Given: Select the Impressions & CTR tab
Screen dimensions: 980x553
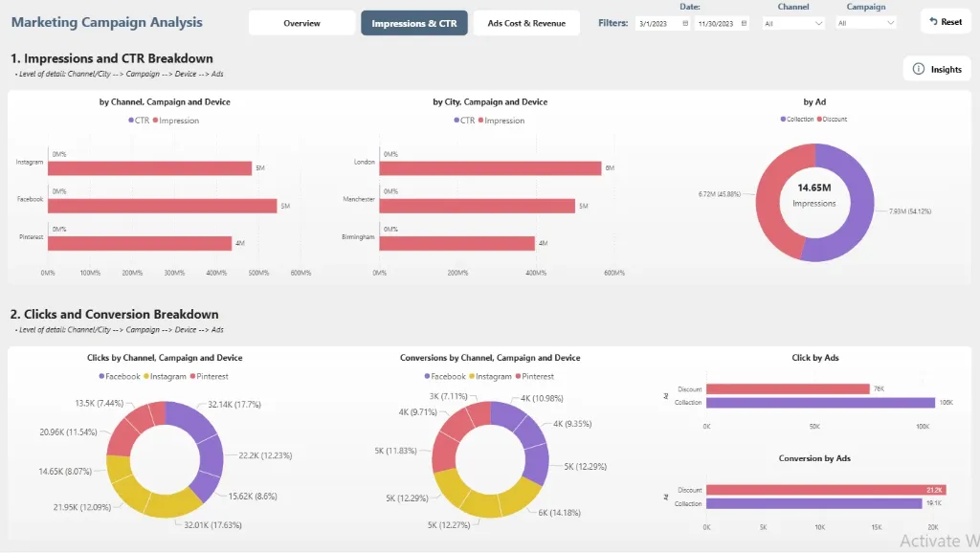Looking at the screenshot, I should [413, 23].
